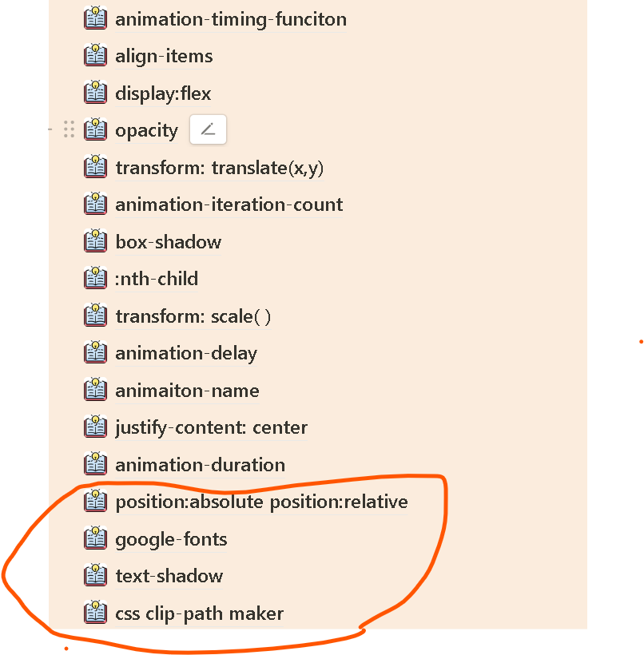This screenshot has height=655, width=644.
Task: Click book icon next to google-fonts
Action: [x=95, y=538]
